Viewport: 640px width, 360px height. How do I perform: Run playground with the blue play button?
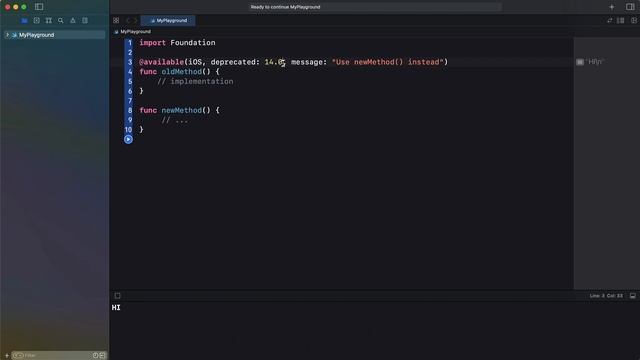pos(128,140)
